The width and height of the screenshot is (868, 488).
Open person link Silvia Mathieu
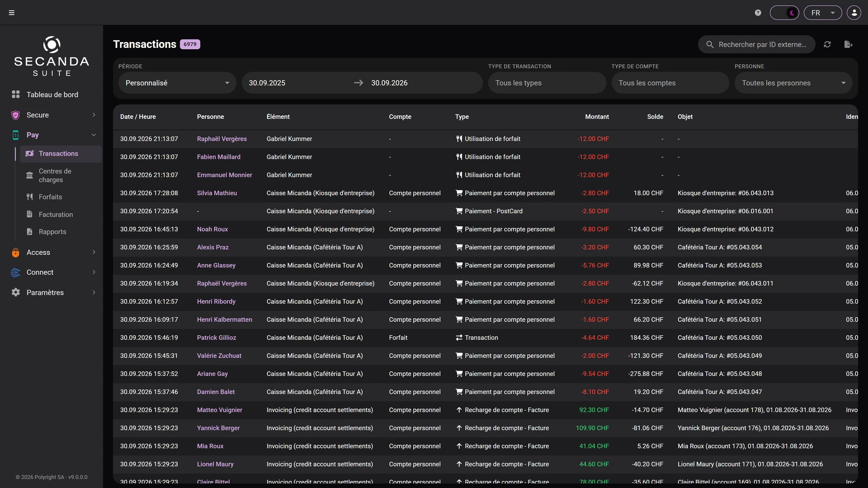click(217, 193)
